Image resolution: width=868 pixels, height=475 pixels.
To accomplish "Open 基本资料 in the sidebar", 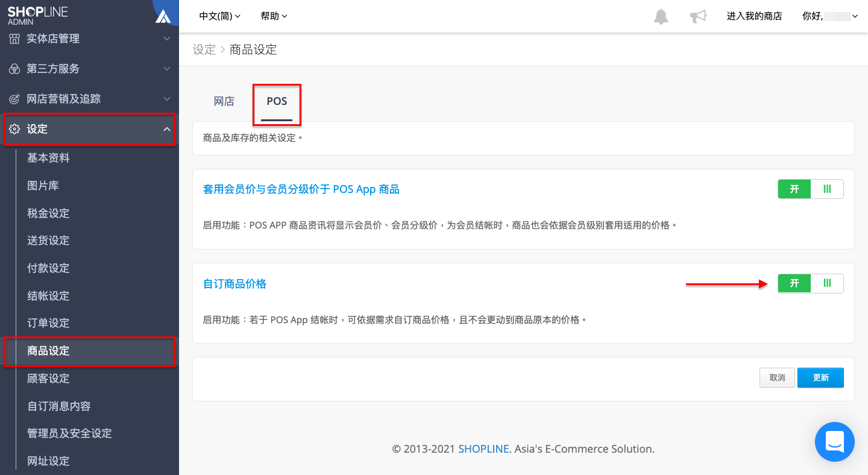I will tap(48, 158).
